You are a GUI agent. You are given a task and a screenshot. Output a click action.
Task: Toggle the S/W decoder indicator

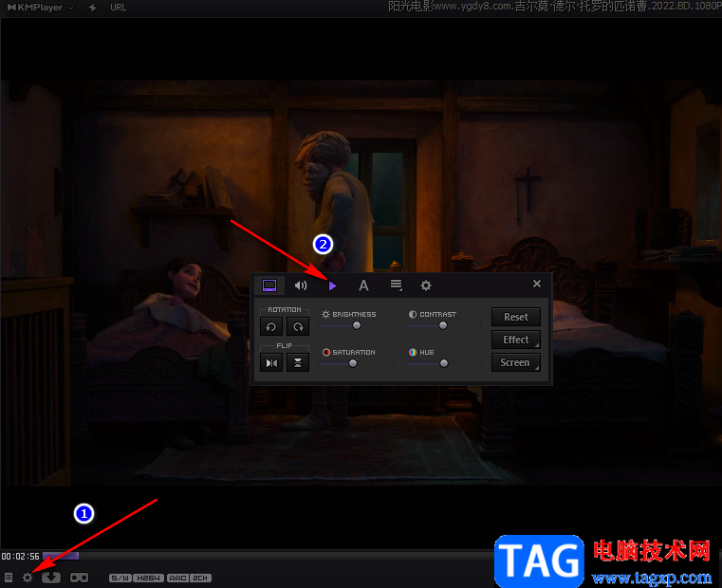[x=120, y=578]
